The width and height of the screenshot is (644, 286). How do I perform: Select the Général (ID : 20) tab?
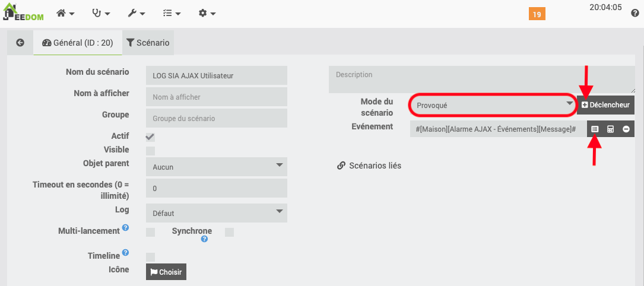point(78,43)
